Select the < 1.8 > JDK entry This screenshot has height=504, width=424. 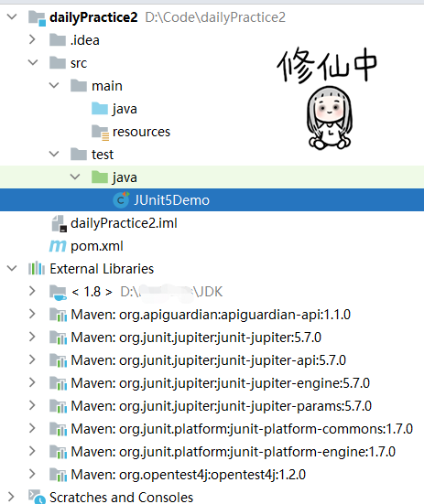[92, 292]
